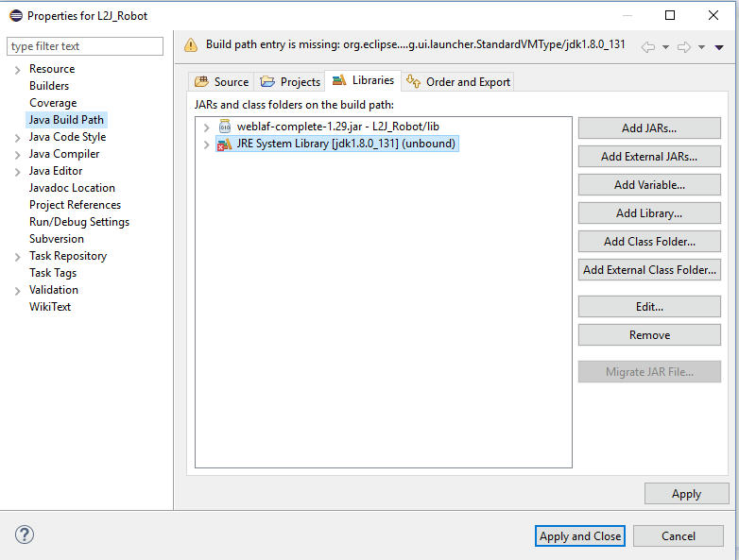739x560 pixels.
Task: Click the help question mark icon
Action: point(24,535)
